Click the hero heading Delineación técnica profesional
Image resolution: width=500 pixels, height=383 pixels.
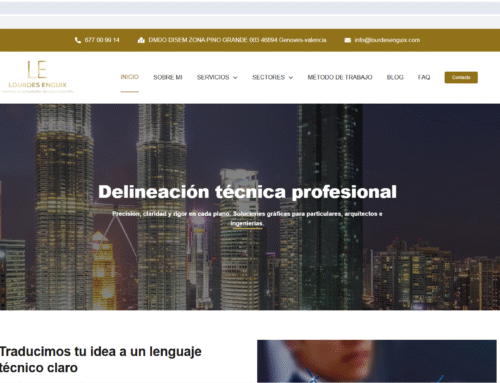tap(247, 192)
